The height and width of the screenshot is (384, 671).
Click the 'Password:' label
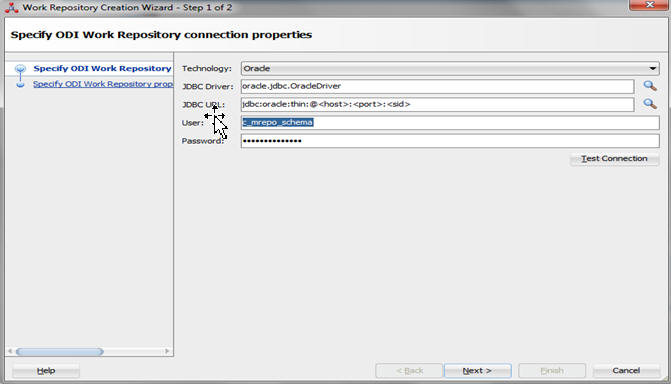click(x=203, y=141)
